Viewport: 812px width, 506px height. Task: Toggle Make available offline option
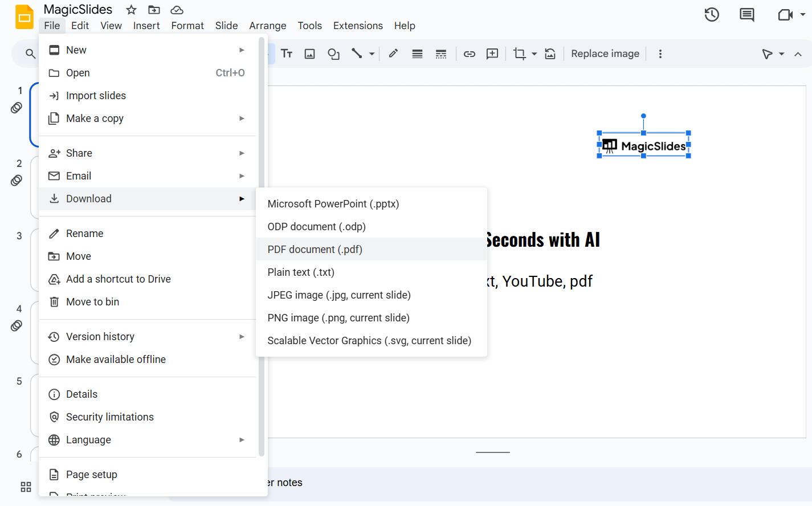click(x=116, y=360)
